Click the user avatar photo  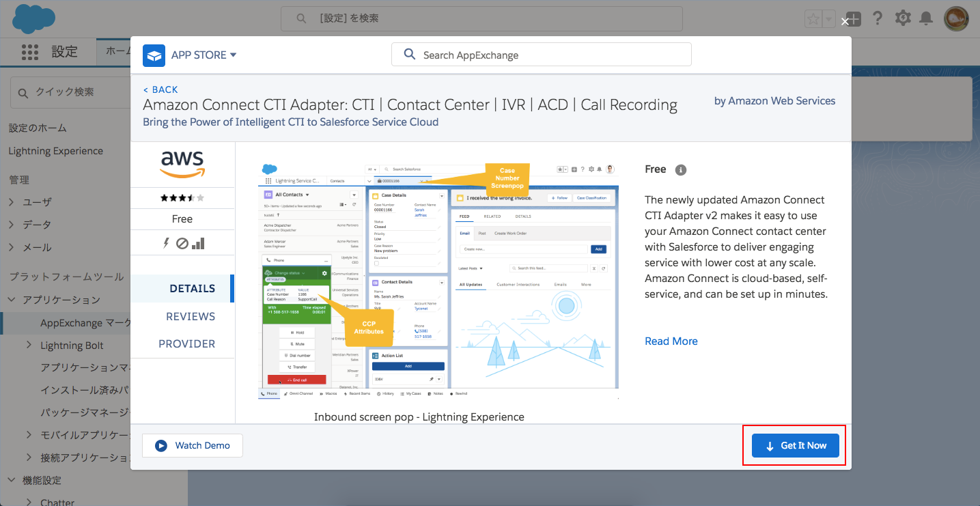click(955, 18)
